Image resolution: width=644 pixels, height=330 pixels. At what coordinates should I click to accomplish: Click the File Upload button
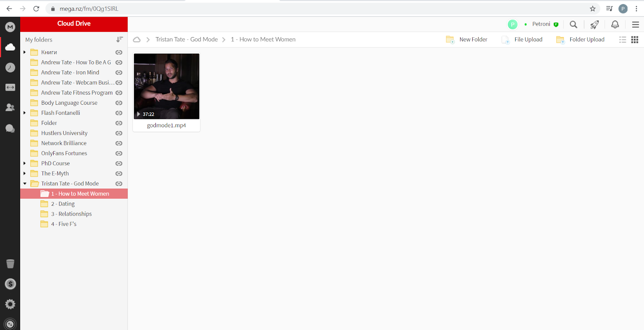coord(522,39)
